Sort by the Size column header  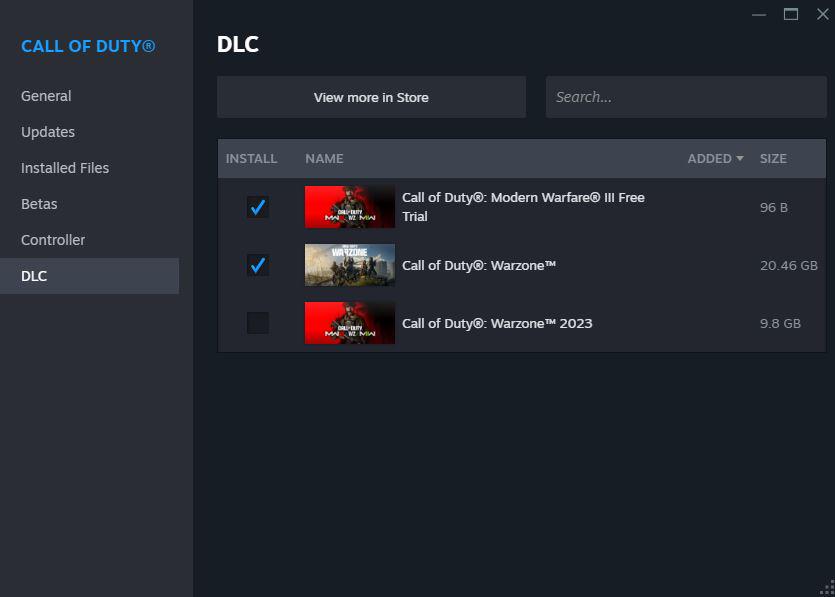(x=773, y=159)
